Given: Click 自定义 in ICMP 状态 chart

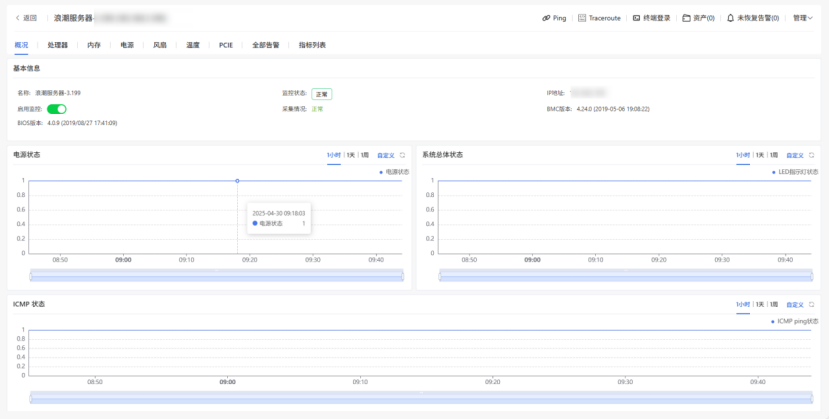Looking at the screenshot, I should (795, 305).
